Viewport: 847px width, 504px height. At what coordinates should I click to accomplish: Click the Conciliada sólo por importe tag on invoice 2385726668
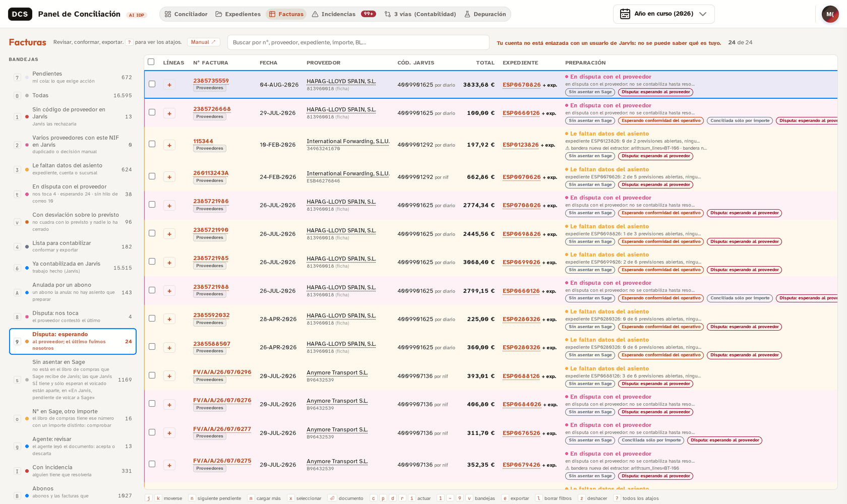pyautogui.click(x=740, y=120)
